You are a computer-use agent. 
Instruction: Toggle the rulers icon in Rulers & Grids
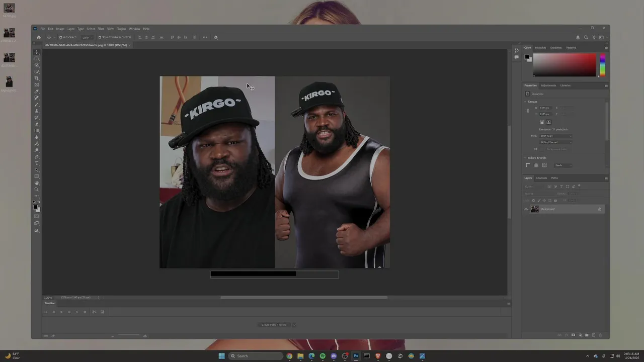point(528,165)
